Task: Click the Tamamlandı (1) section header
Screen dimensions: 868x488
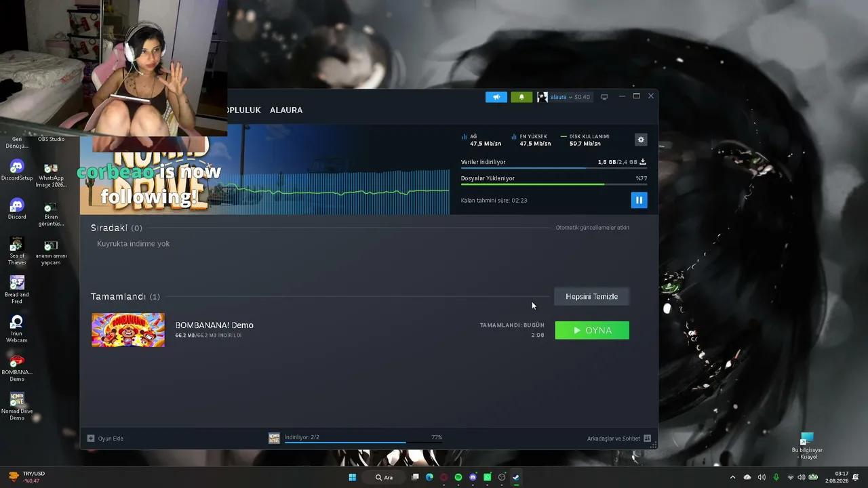Action: (125, 296)
